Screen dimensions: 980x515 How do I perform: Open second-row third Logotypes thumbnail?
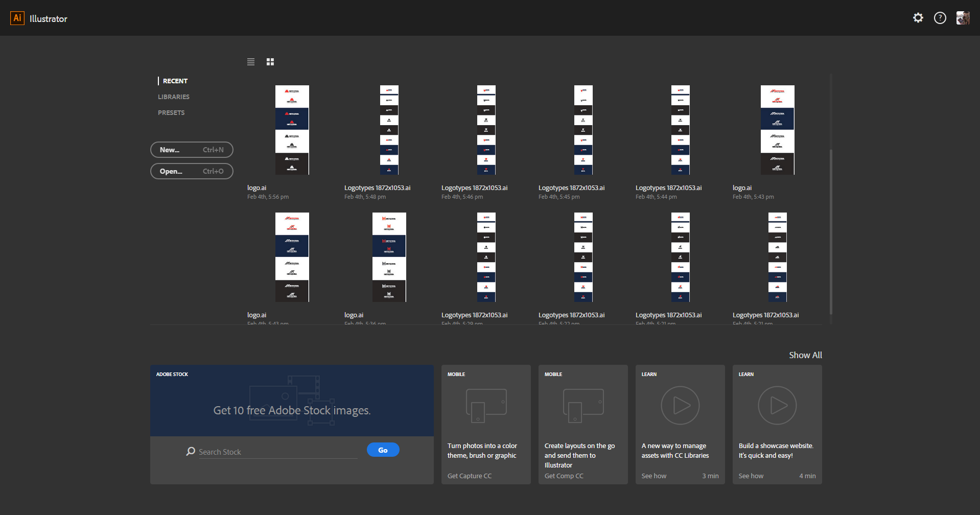(486, 257)
